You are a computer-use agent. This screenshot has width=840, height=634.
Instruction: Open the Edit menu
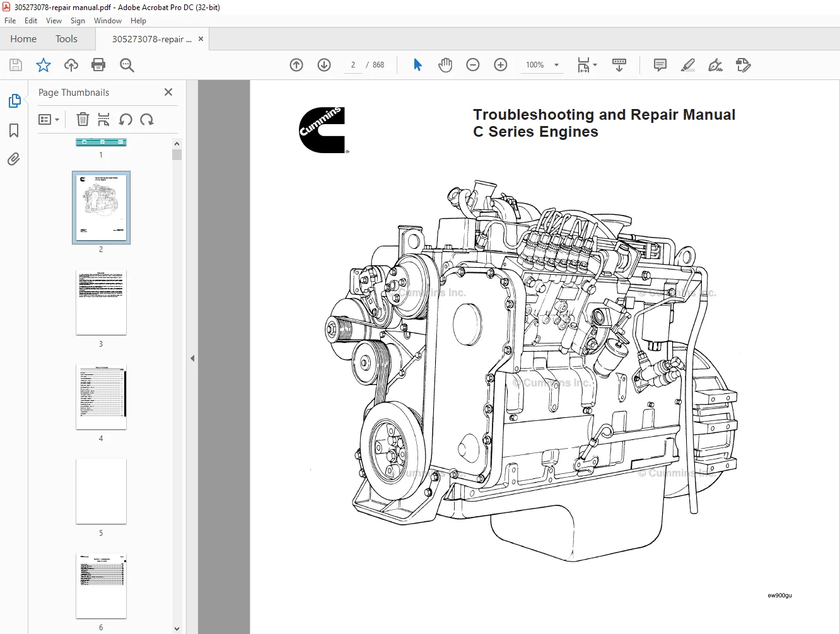(31, 21)
